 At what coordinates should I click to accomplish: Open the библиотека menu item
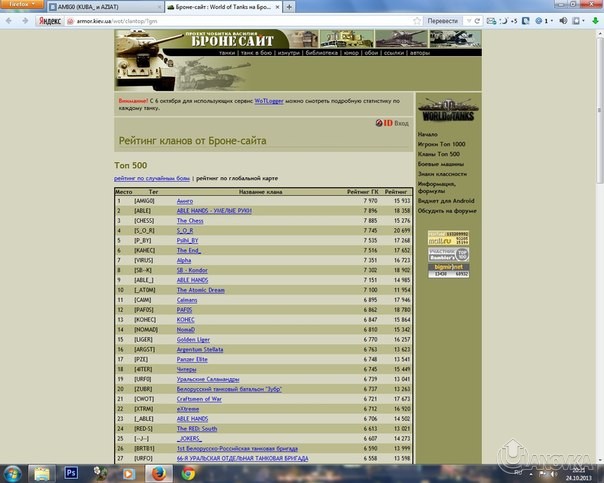(322, 53)
